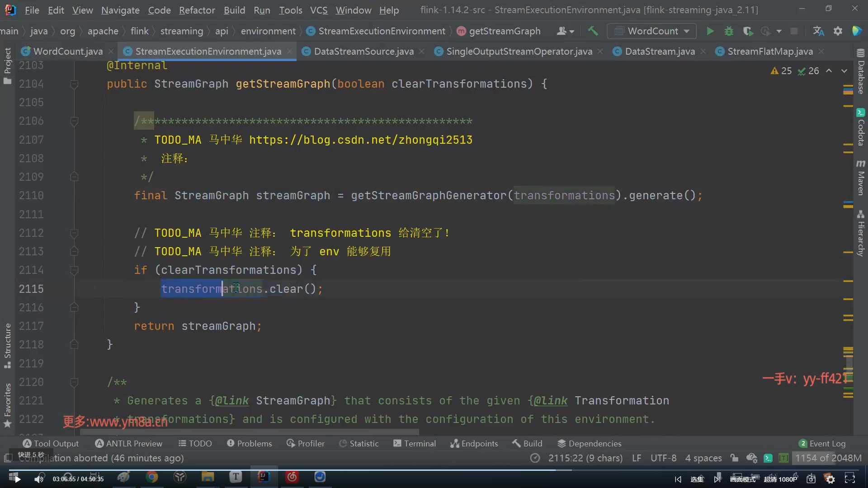Open the UTF-8 encoding selector
Image resolution: width=868 pixels, height=488 pixels.
[663, 458]
